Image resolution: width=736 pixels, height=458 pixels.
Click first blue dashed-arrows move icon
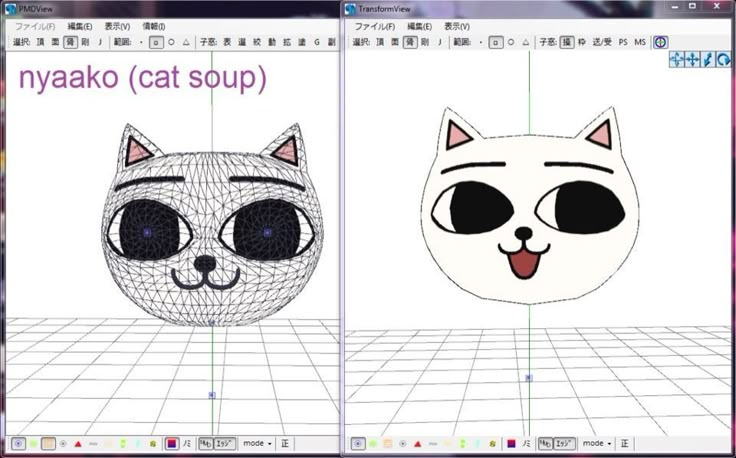[x=676, y=59]
